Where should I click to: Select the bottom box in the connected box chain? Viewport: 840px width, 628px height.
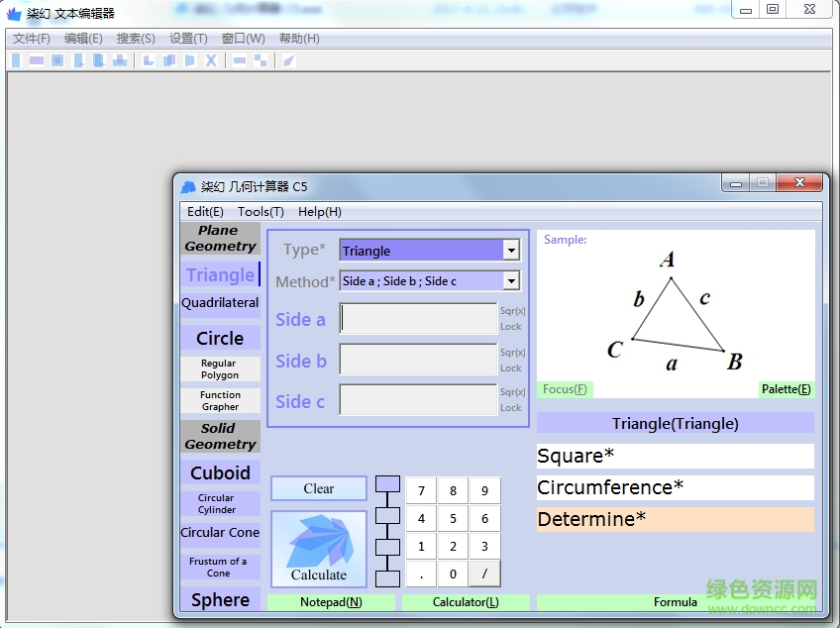[x=388, y=577]
